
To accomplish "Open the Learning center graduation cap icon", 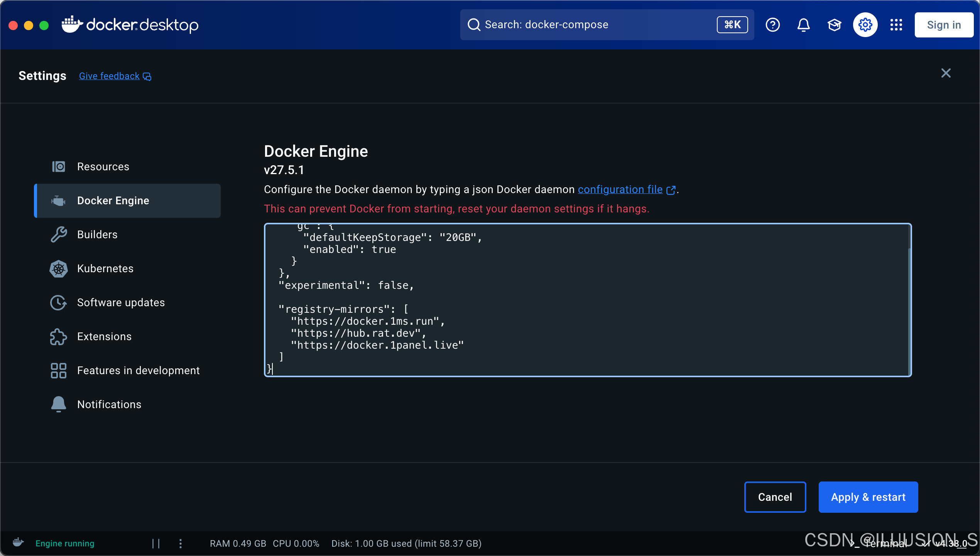I will point(834,25).
